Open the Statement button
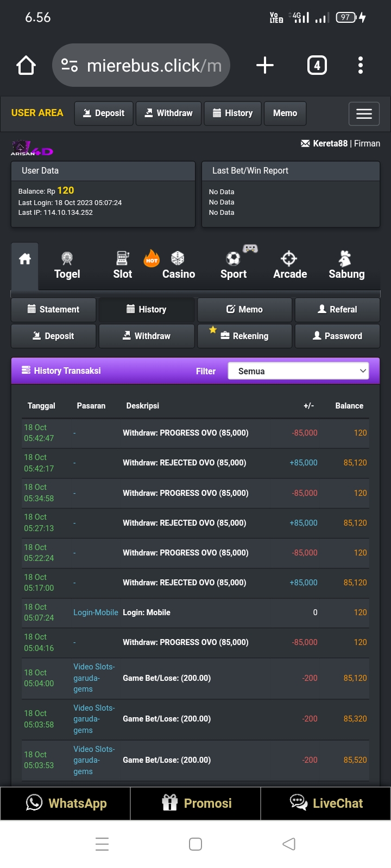391x868 pixels. pyautogui.click(x=53, y=310)
